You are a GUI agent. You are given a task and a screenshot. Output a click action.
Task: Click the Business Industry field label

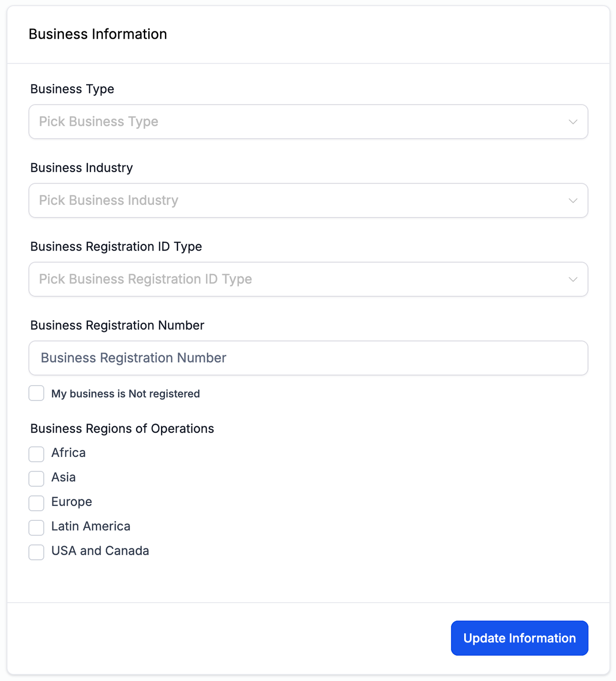tap(81, 168)
